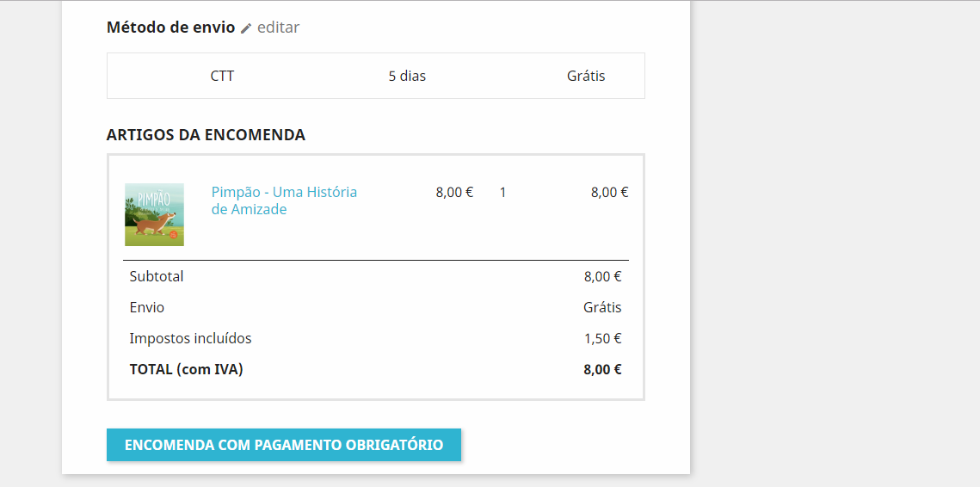Click the Envio label in the summary

(147, 307)
